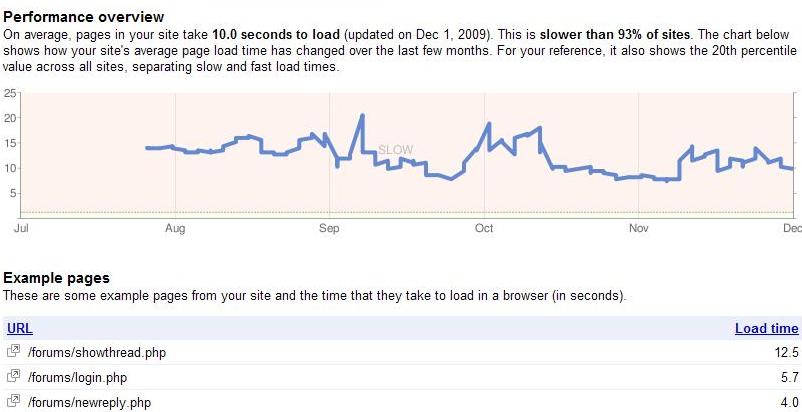Select the /forums/login.php page entry
The height and width of the screenshot is (412, 802).
[x=77, y=377]
